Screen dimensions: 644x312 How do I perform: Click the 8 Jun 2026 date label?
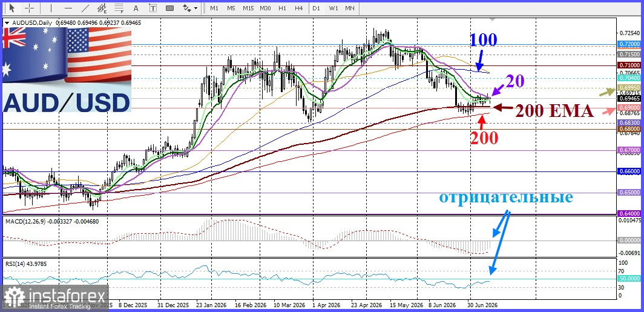[x=441, y=306]
